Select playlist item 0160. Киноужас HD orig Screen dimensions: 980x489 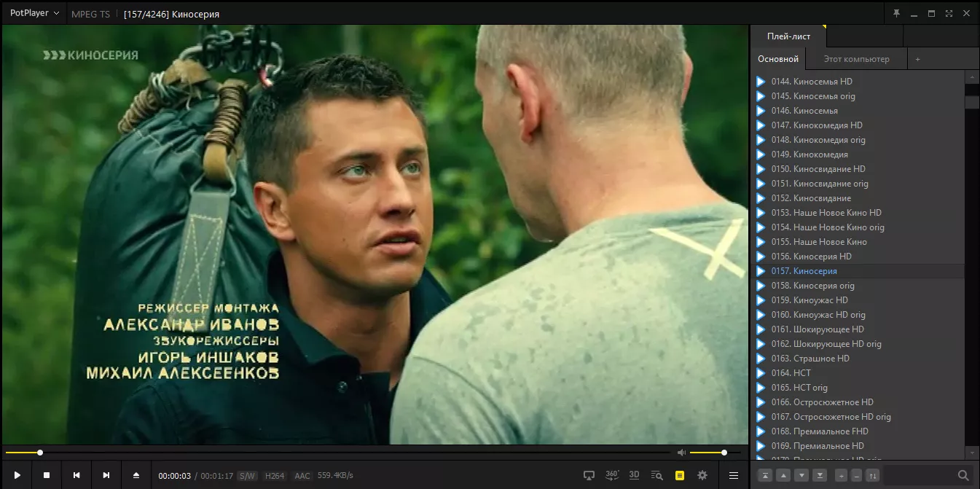click(x=858, y=315)
